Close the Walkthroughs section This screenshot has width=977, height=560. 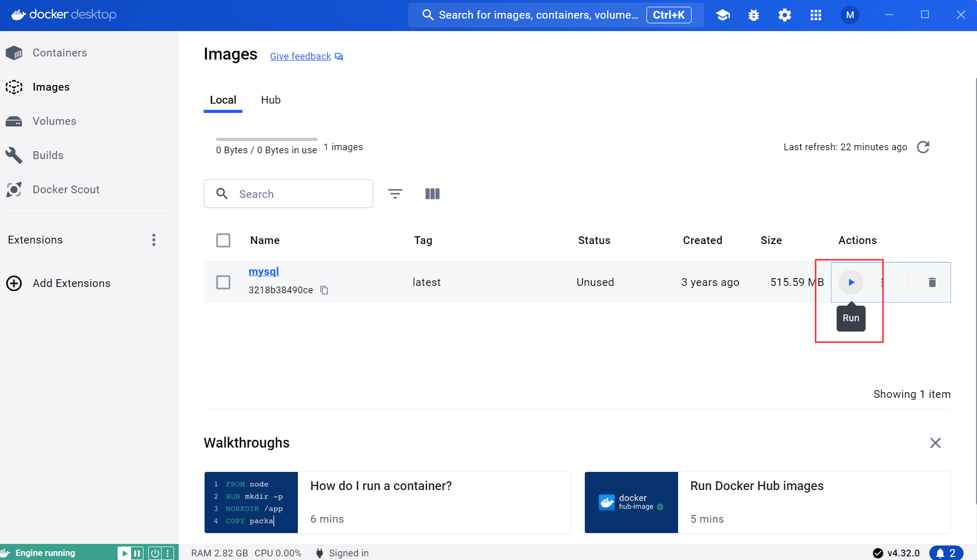[936, 443]
